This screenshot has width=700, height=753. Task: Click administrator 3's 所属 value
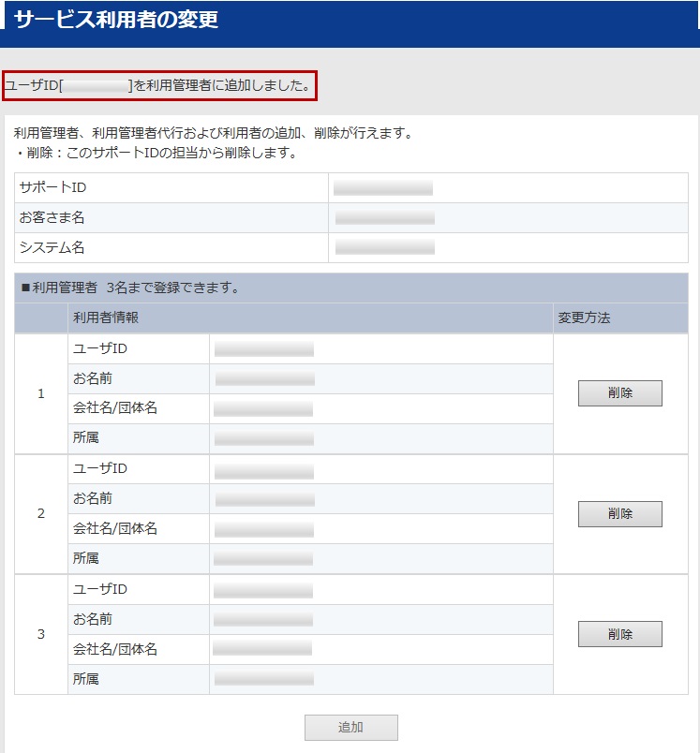pos(263,679)
